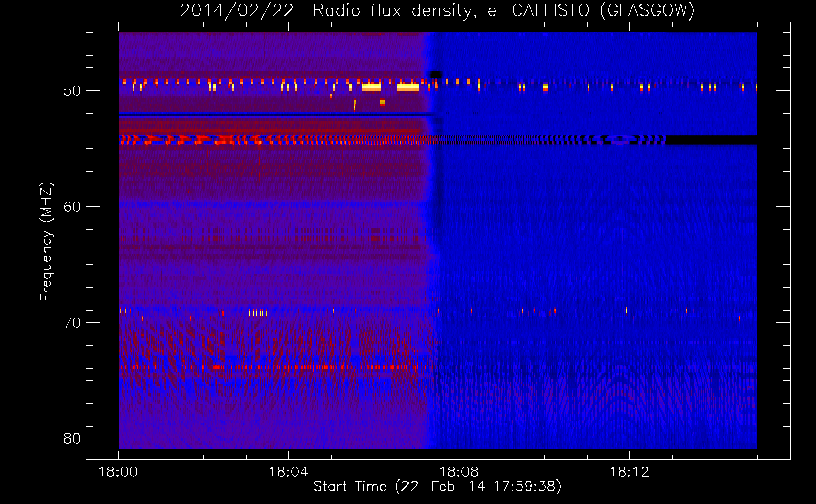This screenshot has height=504, width=816.
Task: Click the 70 MHz frequency tick label
Action: (x=72, y=323)
